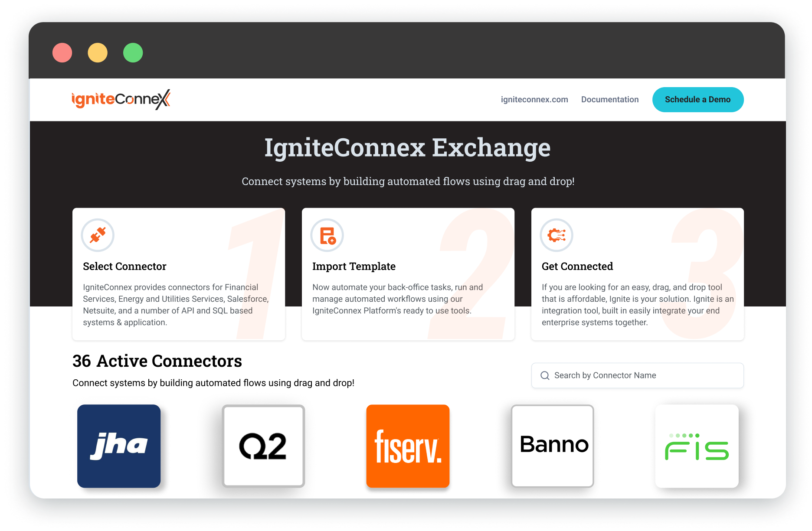
Task: Open the Q2 connector tile
Action: (x=263, y=446)
